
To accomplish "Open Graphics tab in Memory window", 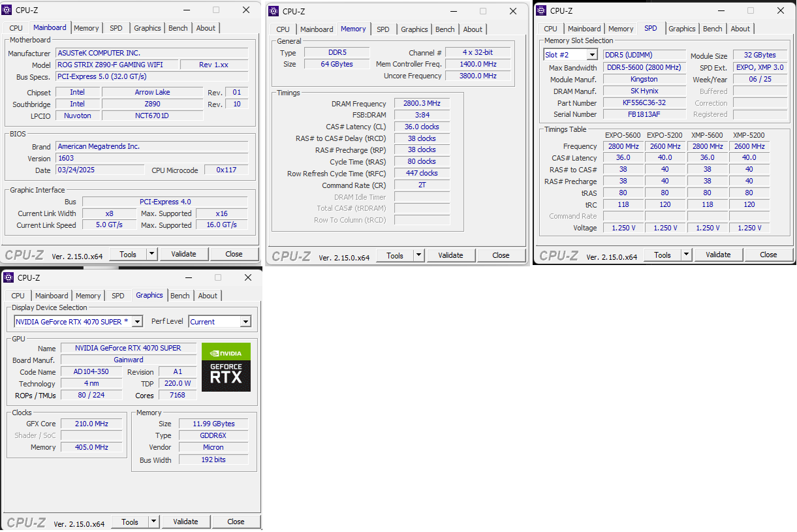I will 414,29.
